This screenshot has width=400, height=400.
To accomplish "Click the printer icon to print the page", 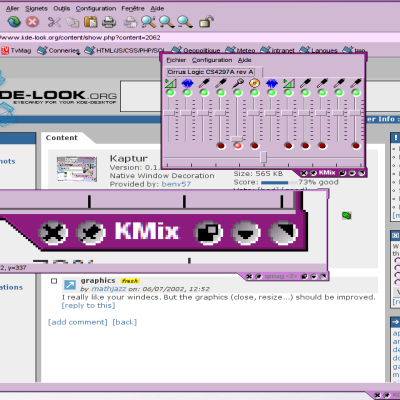I will 109,22.
